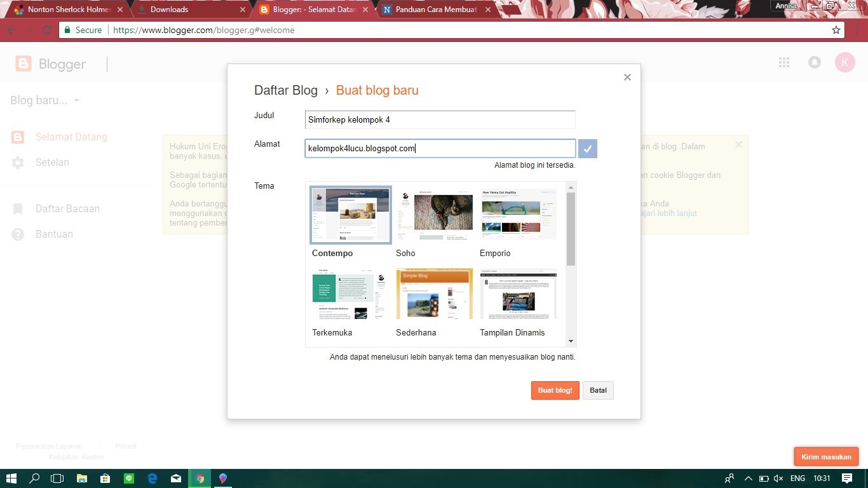Select the Soho theme thumbnail
868x488 pixels.
pyautogui.click(x=434, y=215)
